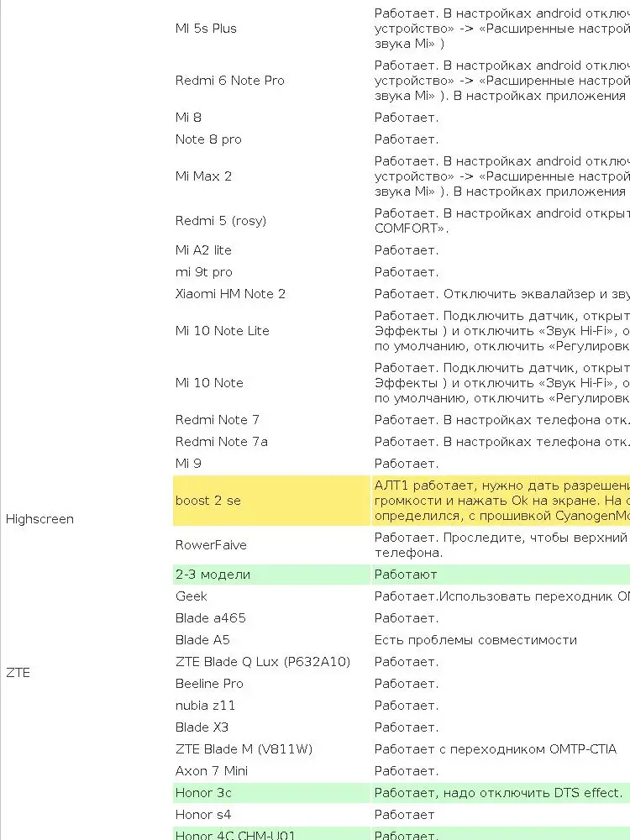Screen dimensions: 630x840
Task: Select the Honor 4C CHM-U01 cell
Action: click(271, 834)
